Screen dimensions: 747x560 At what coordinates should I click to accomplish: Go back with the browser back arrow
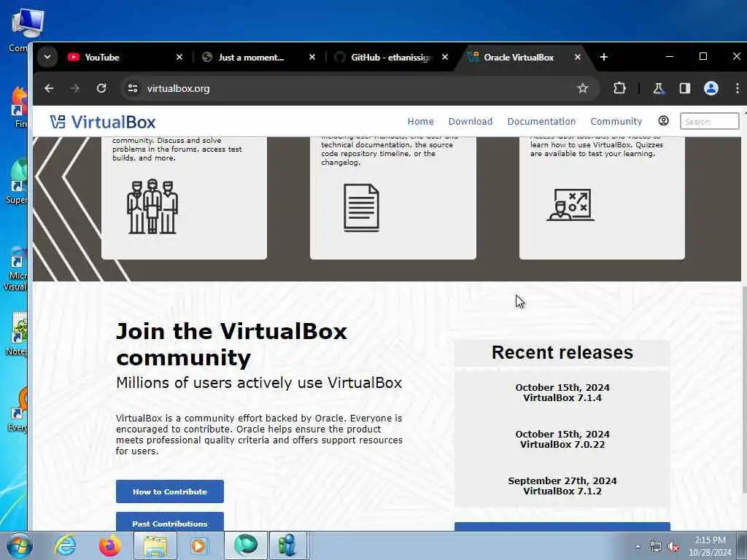pyautogui.click(x=49, y=88)
